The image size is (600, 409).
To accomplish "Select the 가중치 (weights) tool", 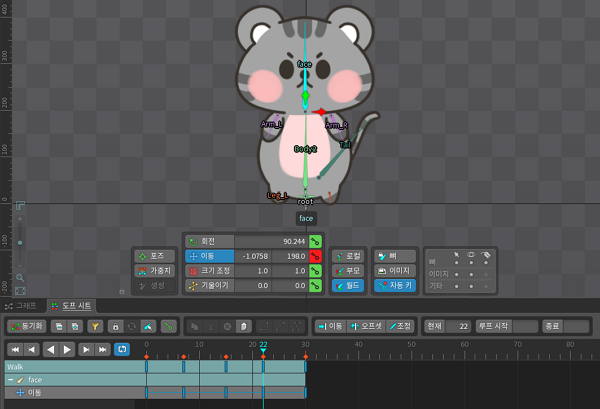I will point(155,271).
